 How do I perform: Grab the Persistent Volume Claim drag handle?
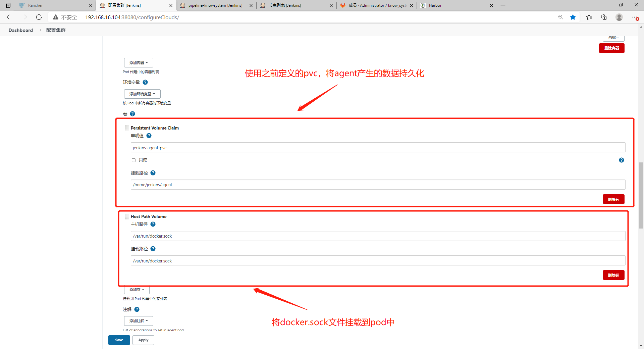click(127, 128)
